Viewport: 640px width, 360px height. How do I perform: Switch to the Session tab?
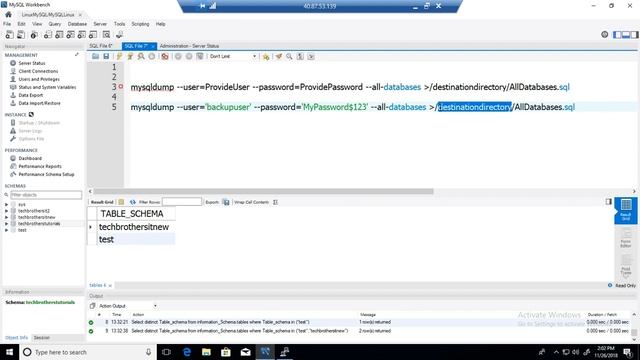41,338
